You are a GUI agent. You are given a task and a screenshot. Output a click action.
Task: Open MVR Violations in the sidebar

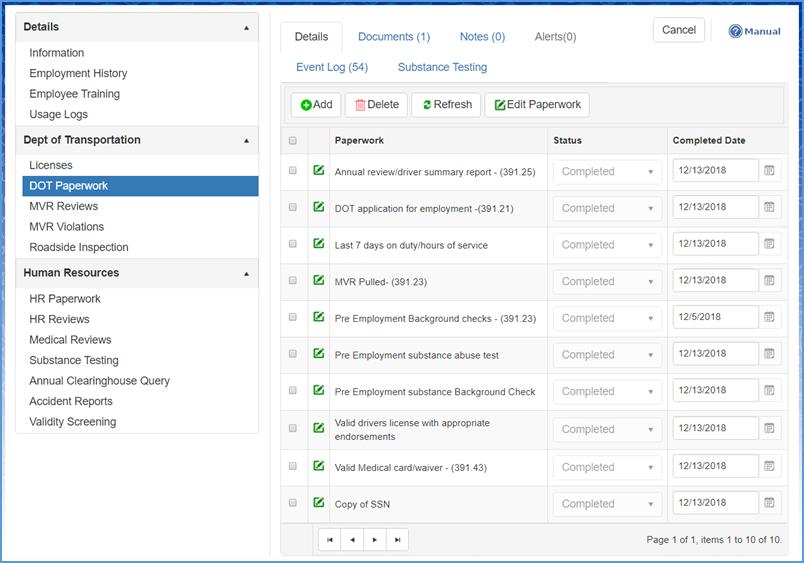click(x=66, y=227)
